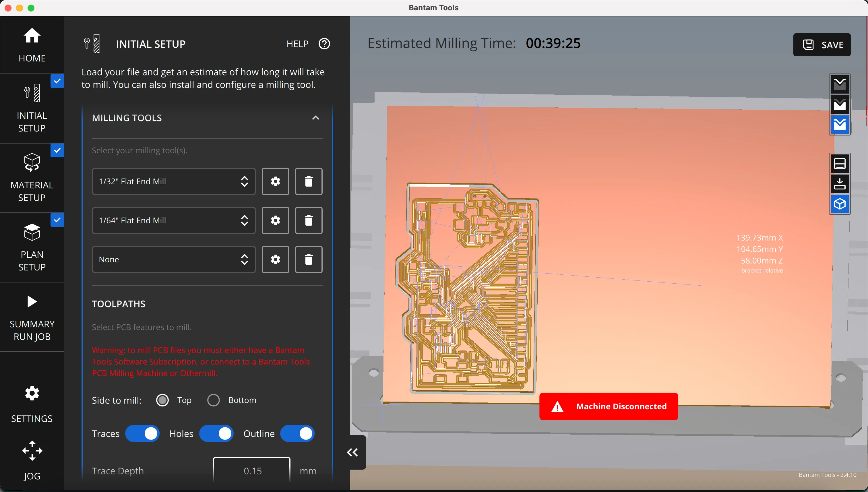The image size is (868, 492).
Task: Click the Initial Setup completed checkmark badge
Action: coord(57,81)
